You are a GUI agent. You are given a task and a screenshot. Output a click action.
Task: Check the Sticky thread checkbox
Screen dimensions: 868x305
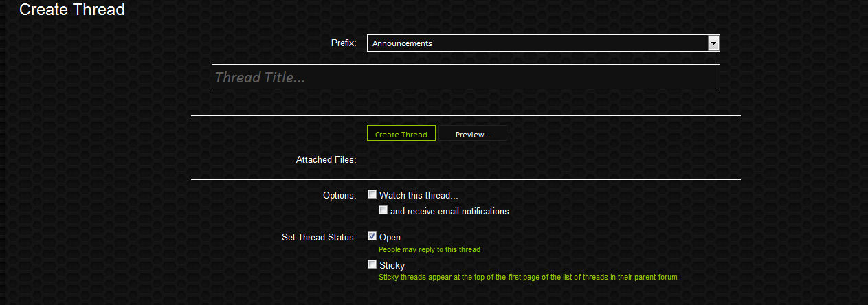click(372, 264)
